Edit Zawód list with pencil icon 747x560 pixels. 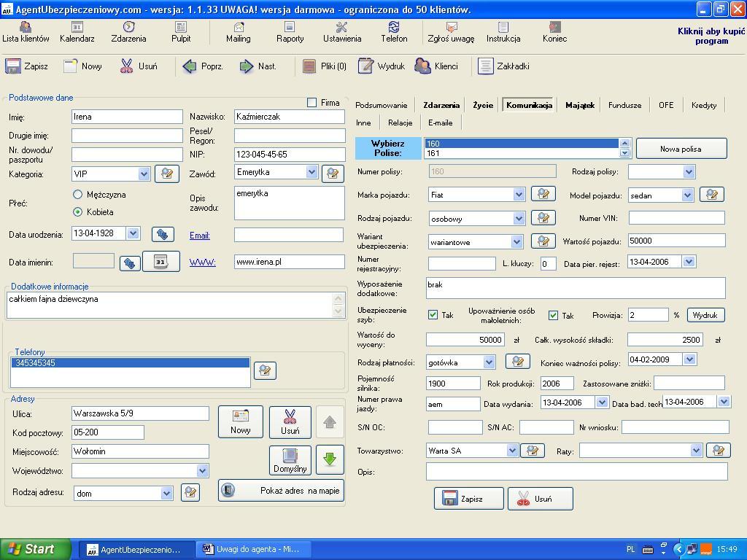[x=333, y=174]
